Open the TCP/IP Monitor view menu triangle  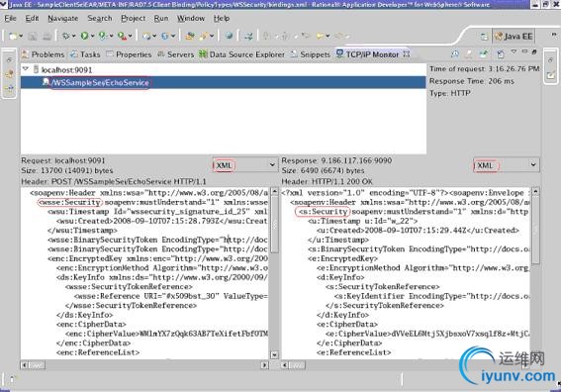coord(514,52)
